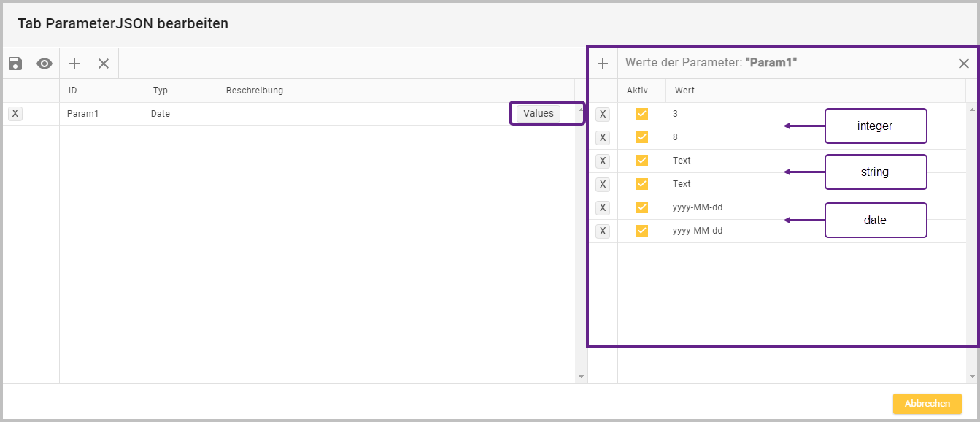Open Values button for Param1
Image resolution: width=980 pixels, height=422 pixels.
[x=539, y=113]
